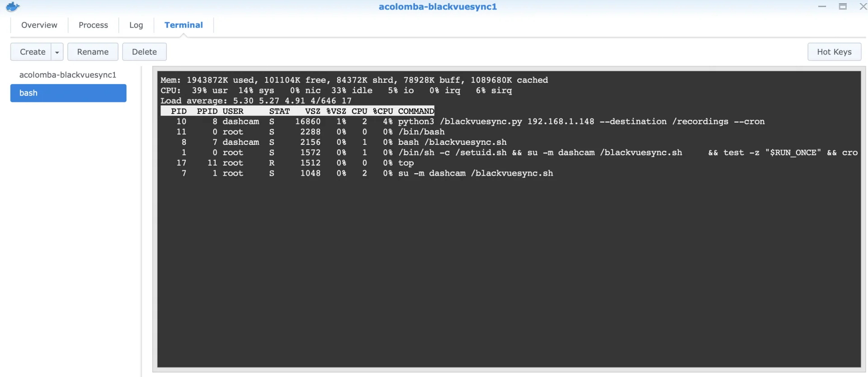Screen dimensions: 868x377
Task: Switch to the Process tab
Action: tap(93, 25)
